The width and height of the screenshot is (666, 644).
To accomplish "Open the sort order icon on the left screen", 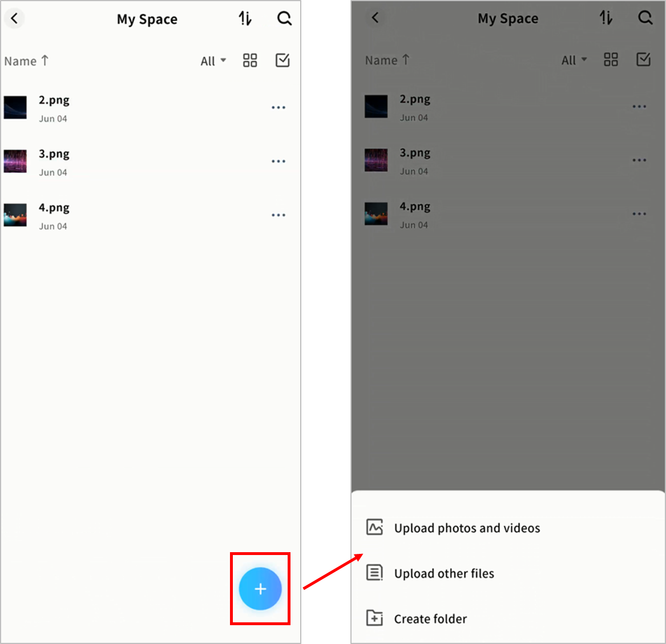I will 245,18.
